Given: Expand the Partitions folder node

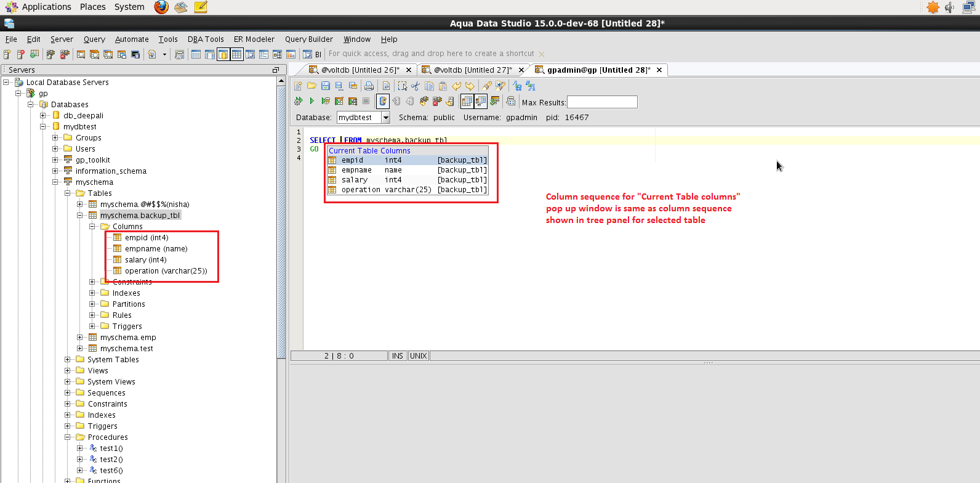Looking at the screenshot, I should pos(92,304).
